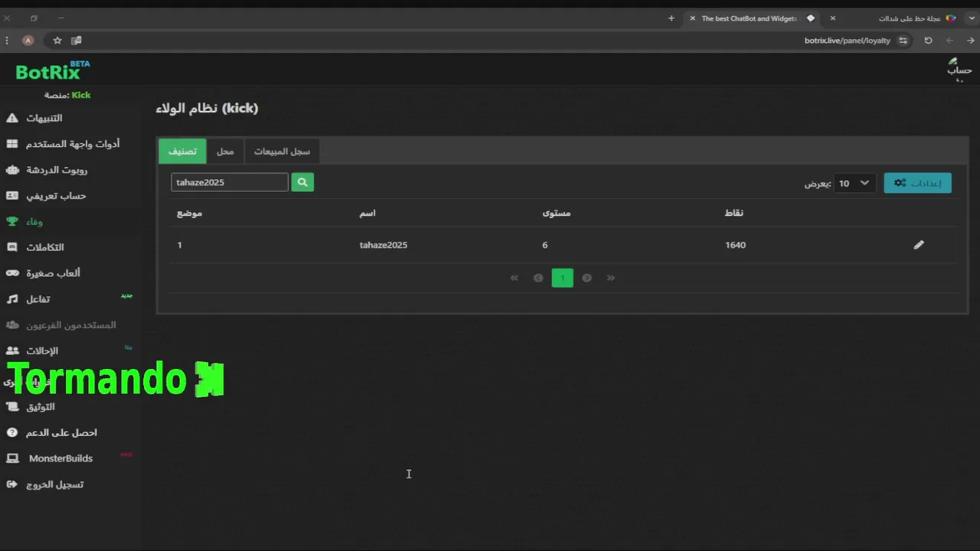The width and height of the screenshot is (980, 551).
Task: Open the التكاملات integrations sidebar item
Action: pyautogui.click(x=35, y=247)
